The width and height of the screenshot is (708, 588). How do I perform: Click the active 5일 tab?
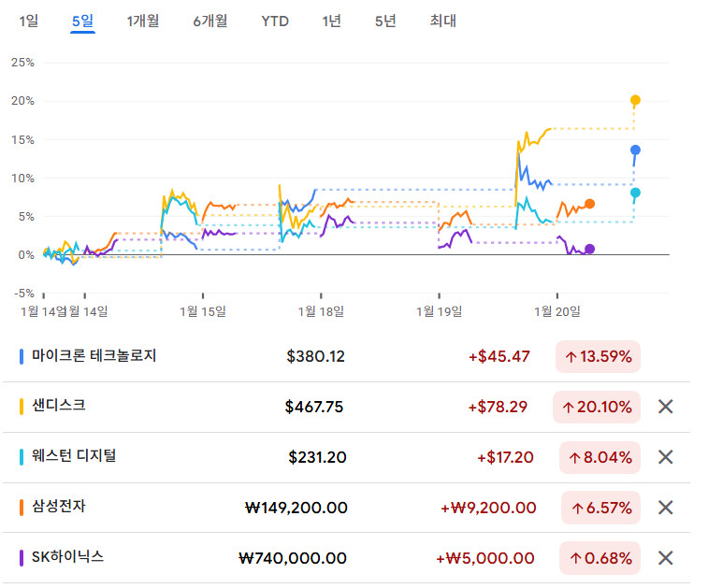(82, 21)
